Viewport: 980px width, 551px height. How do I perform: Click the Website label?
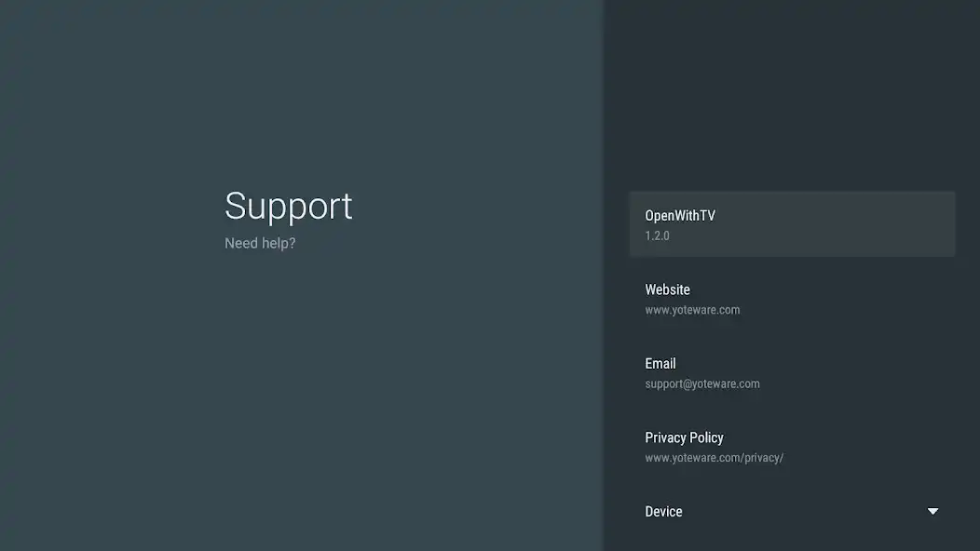[668, 289]
